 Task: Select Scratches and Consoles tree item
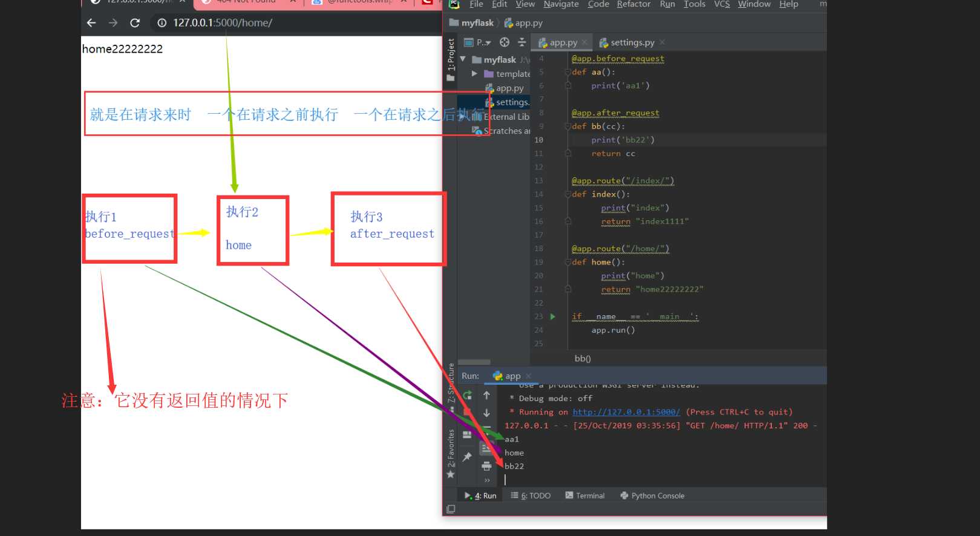[501, 131]
